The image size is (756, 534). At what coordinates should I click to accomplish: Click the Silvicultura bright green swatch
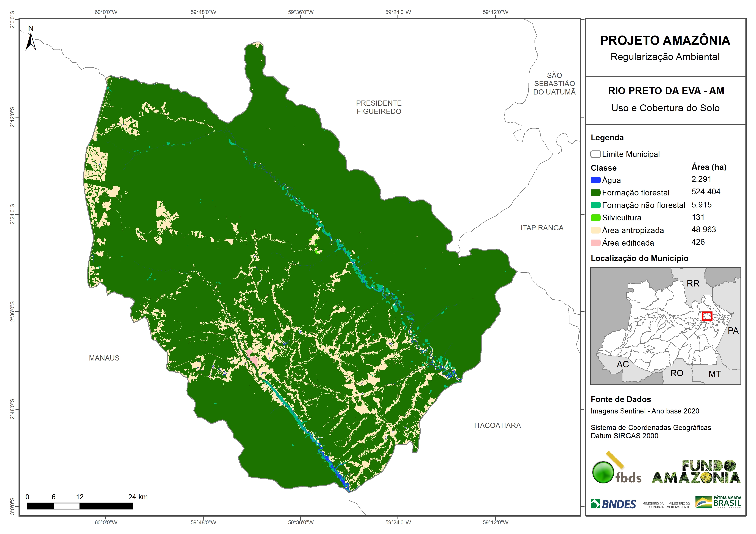point(595,218)
